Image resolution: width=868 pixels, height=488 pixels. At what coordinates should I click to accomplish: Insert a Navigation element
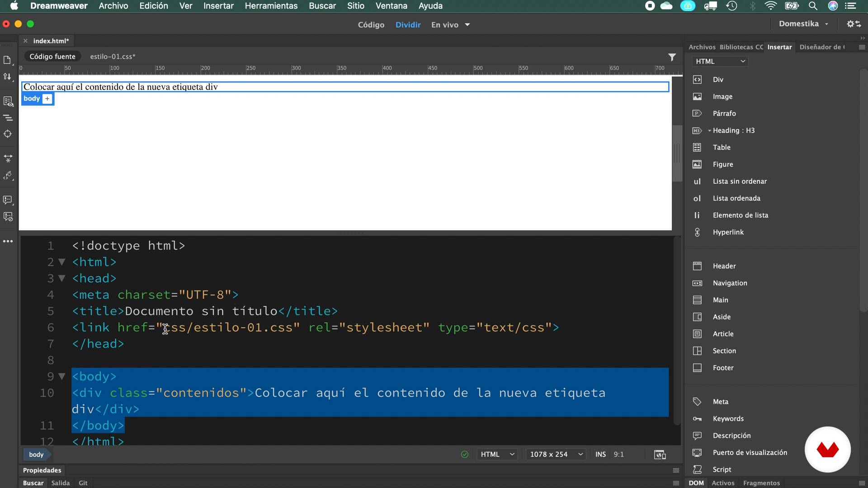pyautogui.click(x=730, y=283)
